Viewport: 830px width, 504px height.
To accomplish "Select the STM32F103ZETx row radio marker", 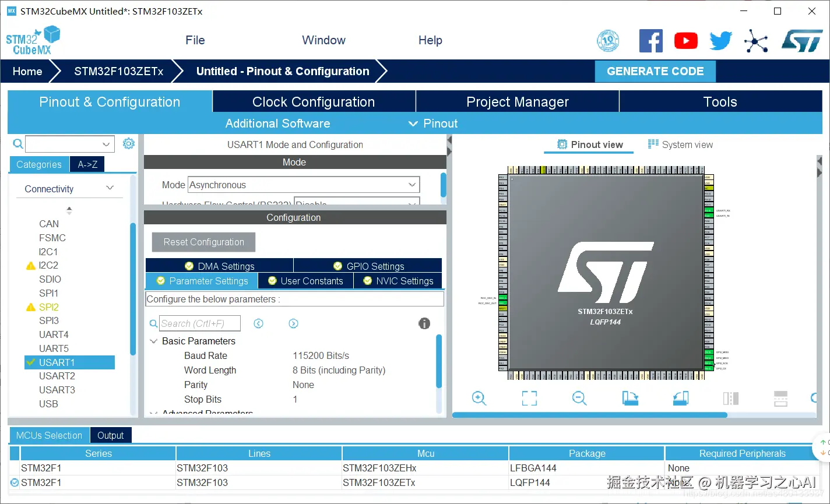I will [x=15, y=482].
